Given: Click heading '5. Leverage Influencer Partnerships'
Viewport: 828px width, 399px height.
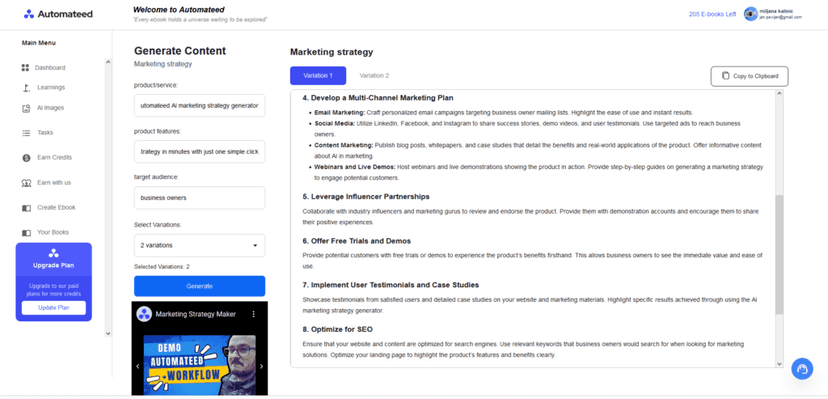Looking at the screenshot, I should tap(366, 197).
